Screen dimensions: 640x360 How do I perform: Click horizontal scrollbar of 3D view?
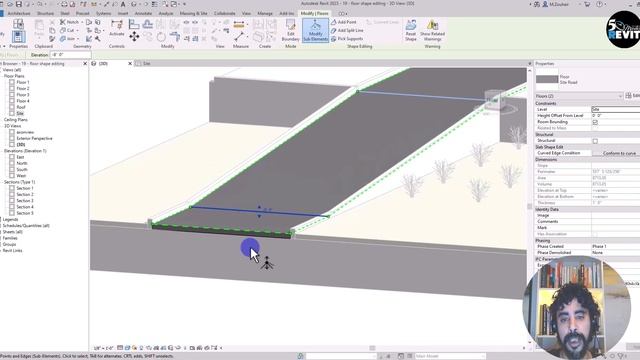[372, 348]
